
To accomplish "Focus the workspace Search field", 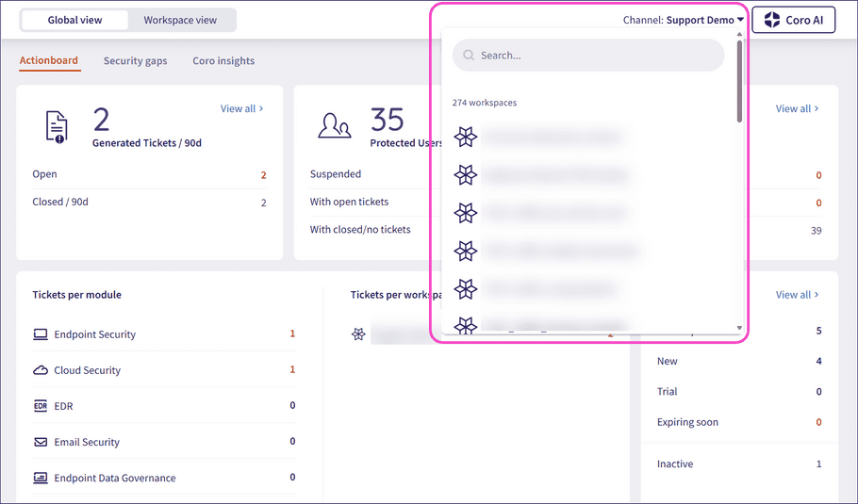I will pyautogui.click(x=588, y=56).
